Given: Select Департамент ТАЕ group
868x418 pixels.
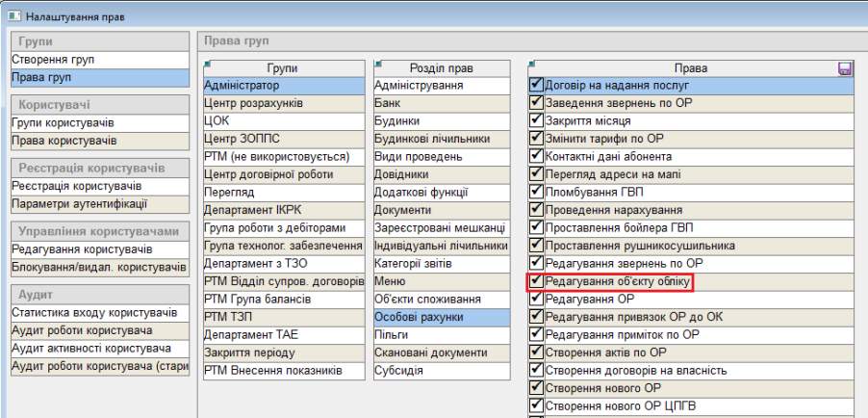Looking at the screenshot, I should (284, 334).
